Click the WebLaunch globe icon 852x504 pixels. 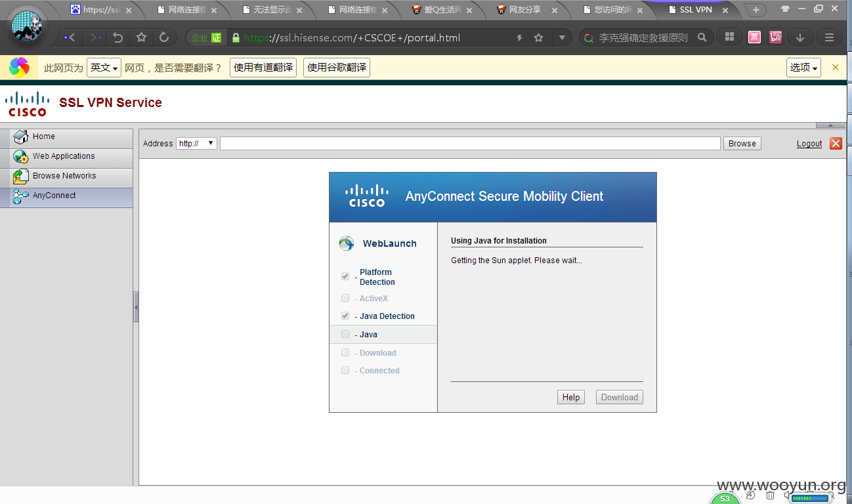coord(347,243)
